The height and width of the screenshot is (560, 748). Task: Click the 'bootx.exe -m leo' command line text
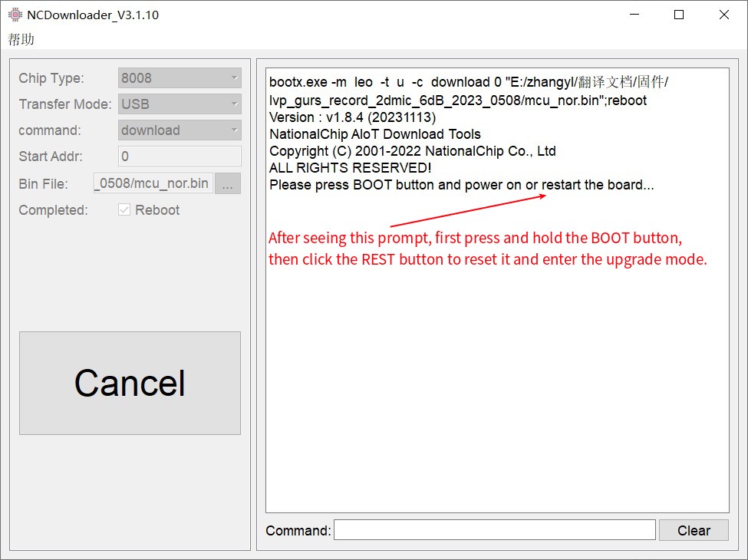pyautogui.click(x=469, y=82)
